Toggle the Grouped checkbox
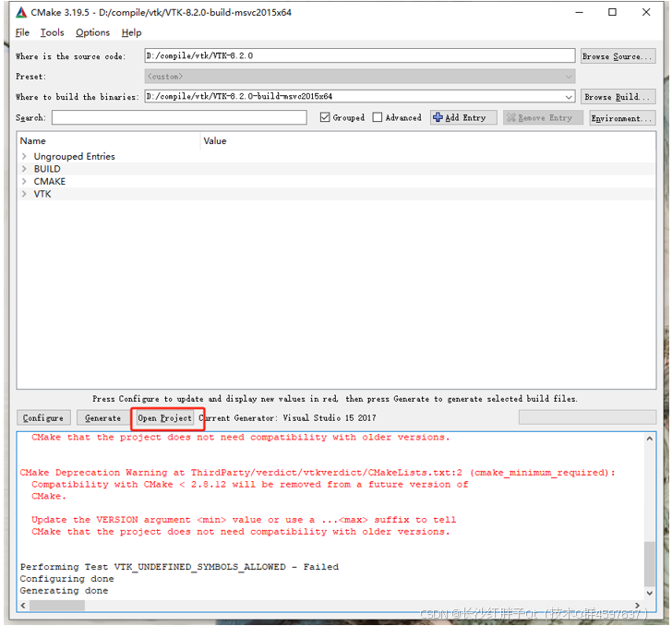 tap(325, 118)
